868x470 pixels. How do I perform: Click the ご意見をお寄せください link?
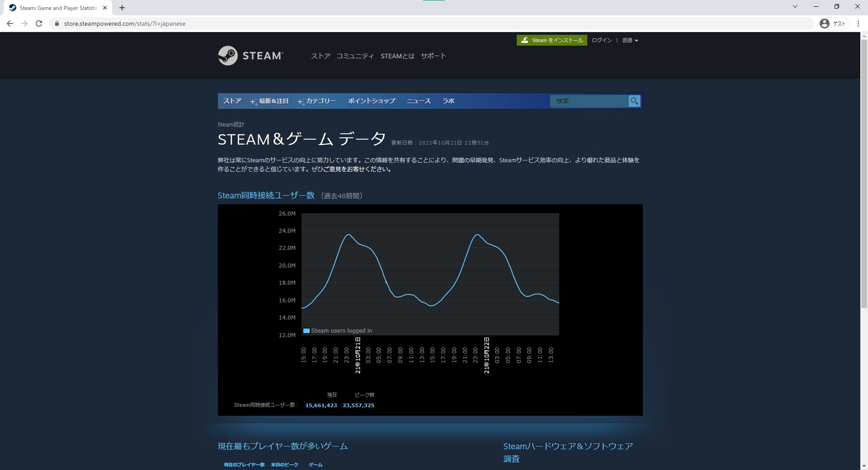(358, 169)
